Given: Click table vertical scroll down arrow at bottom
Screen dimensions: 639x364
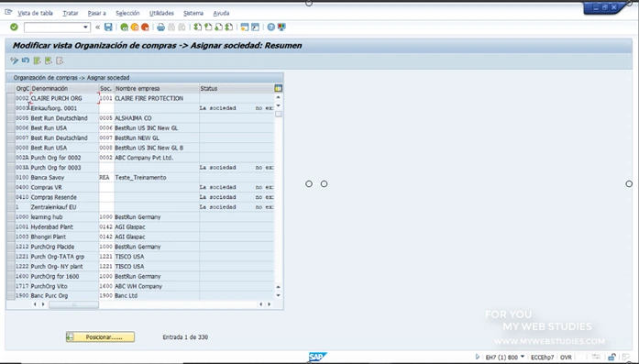Looking at the screenshot, I should coord(279,295).
